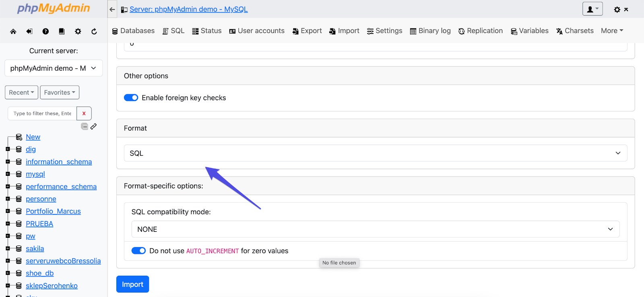644x297 pixels.
Task: Click the back arrow beside server breadcrumb
Action: coord(112,9)
